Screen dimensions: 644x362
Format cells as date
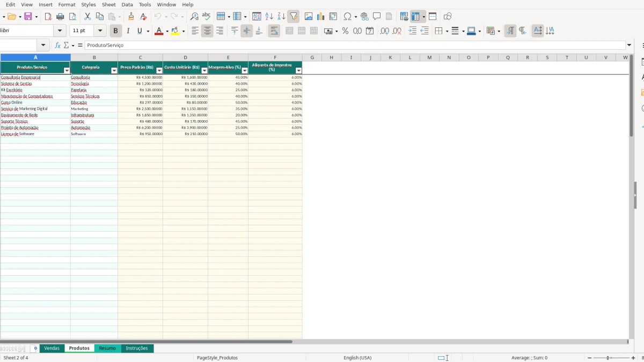[x=370, y=31]
